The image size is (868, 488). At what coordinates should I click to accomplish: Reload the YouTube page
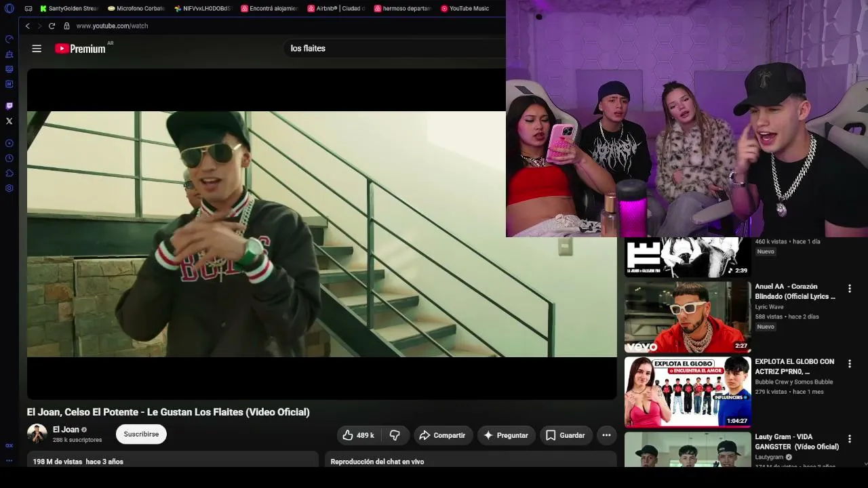click(x=52, y=26)
